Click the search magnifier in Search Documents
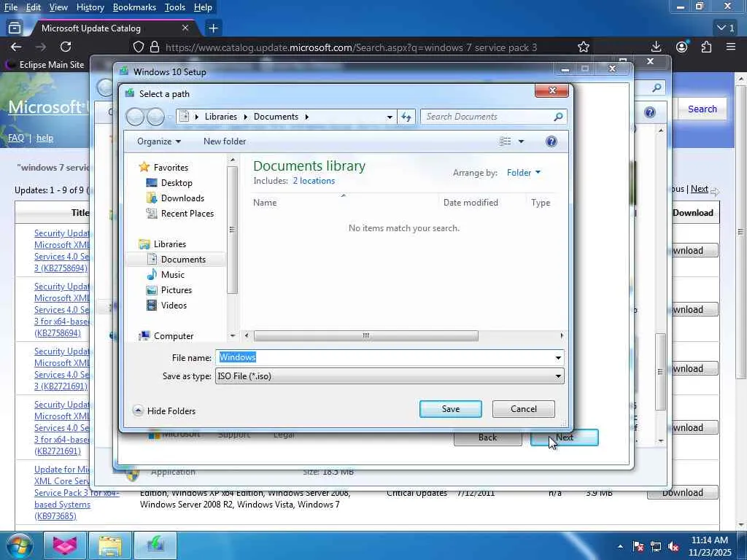The image size is (747, 560). coord(558,117)
